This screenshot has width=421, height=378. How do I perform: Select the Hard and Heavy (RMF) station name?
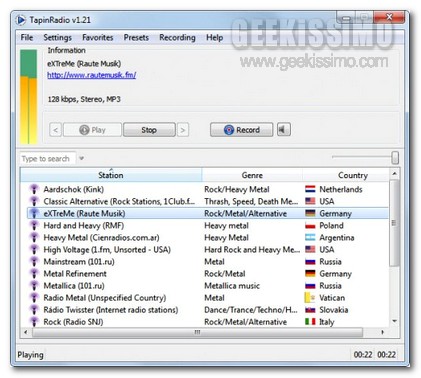pos(84,226)
